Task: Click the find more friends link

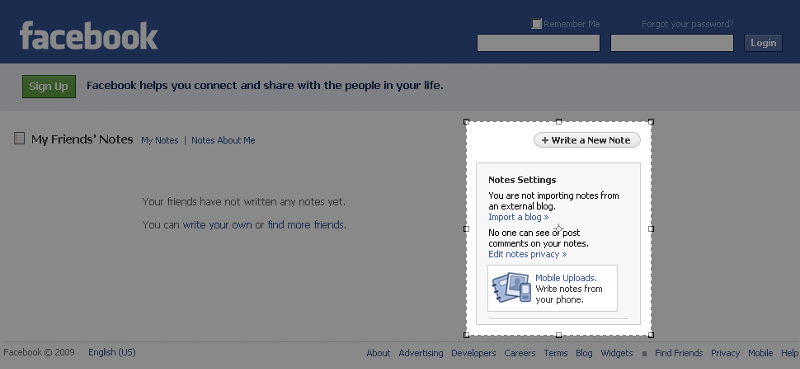Action: [306, 225]
